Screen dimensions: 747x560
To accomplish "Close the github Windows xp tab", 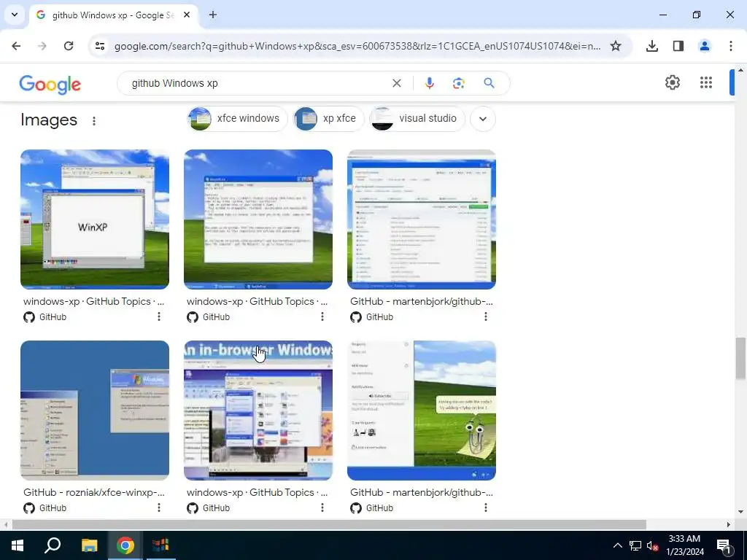I will click(x=187, y=15).
